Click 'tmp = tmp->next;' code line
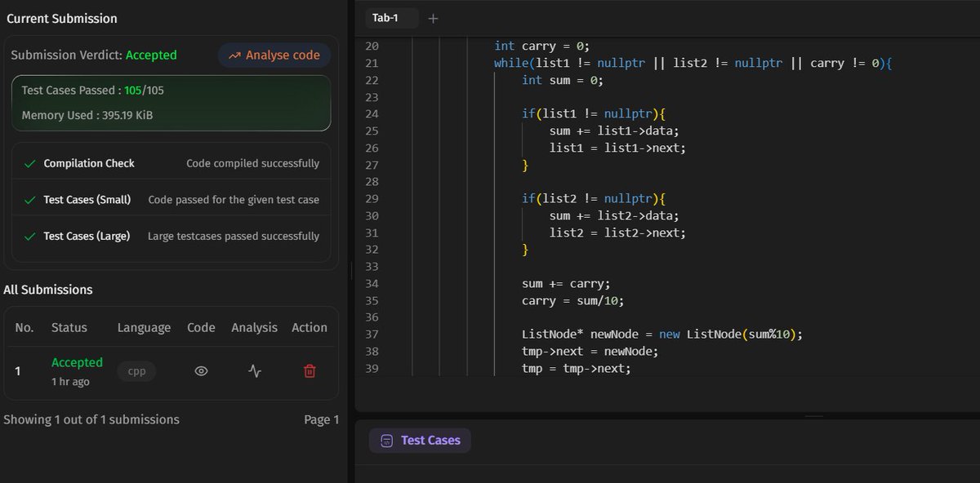The image size is (980, 483). (577, 369)
